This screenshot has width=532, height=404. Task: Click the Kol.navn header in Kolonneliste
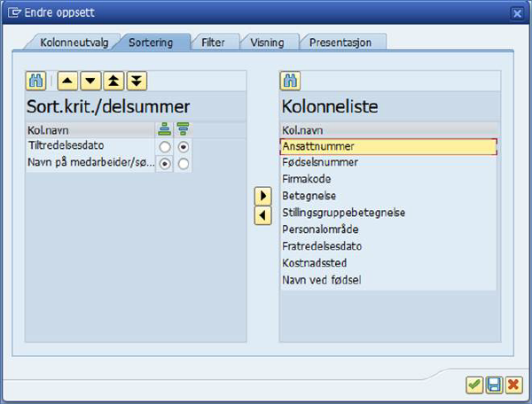(388, 130)
